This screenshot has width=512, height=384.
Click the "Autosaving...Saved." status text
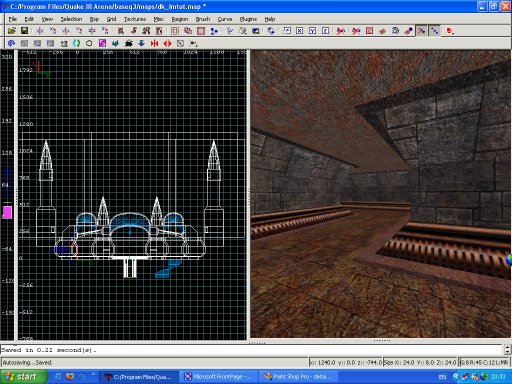point(27,362)
